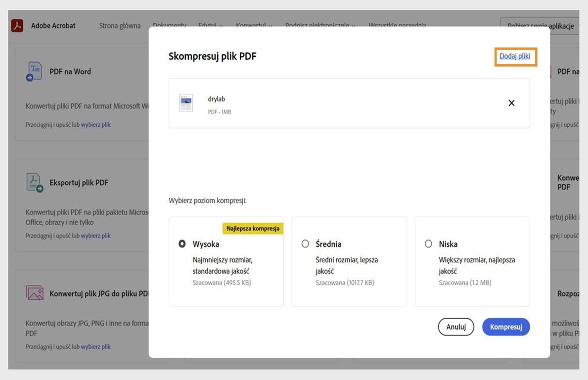The height and width of the screenshot is (380, 588).
Task: Go to Strona główna
Action: 120,26
